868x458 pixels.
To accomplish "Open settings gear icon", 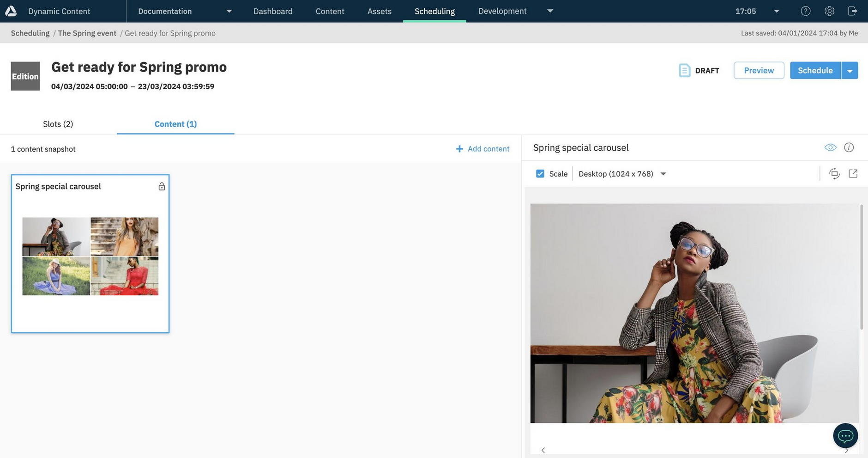I will pos(829,11).
